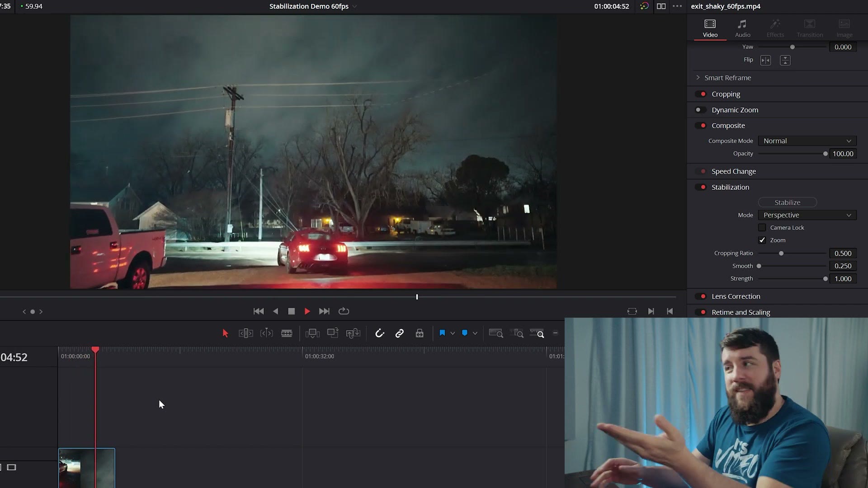868x488 pixels.
Task: Switch to dual viewer mode icon
Action: 661,6
